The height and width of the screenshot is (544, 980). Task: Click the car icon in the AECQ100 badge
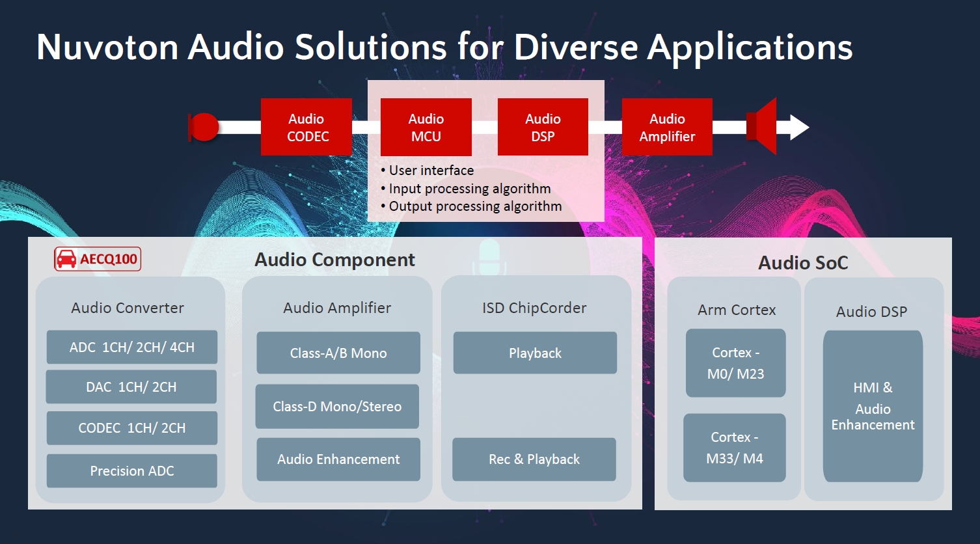[x=66, y=260]
